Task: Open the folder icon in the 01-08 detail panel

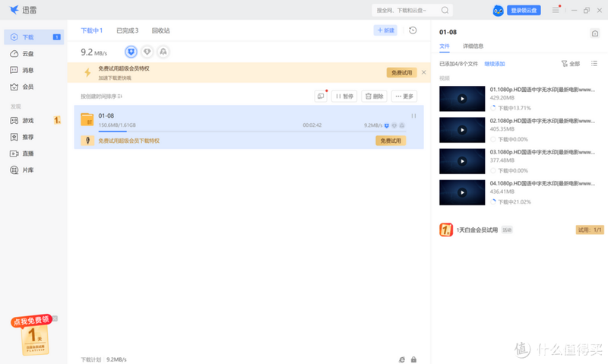Action: coord(595,33)
